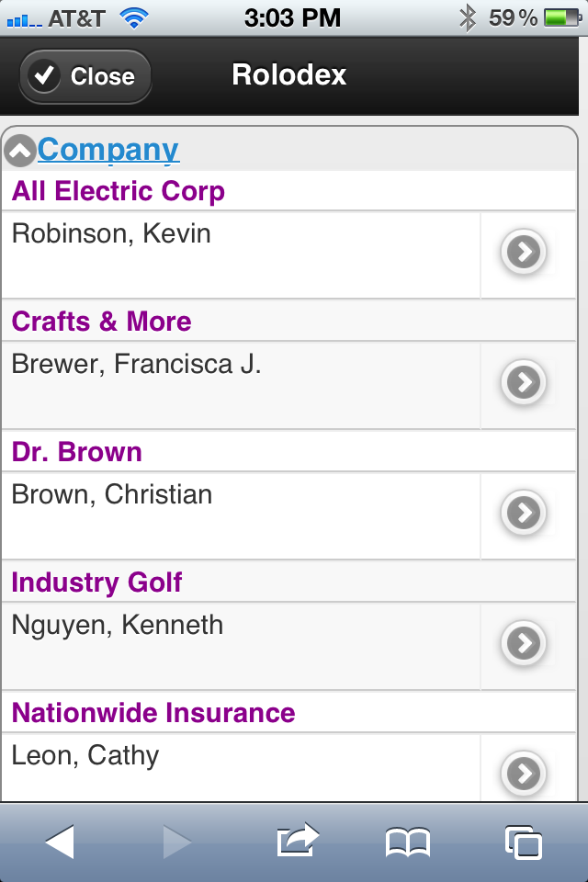Select the Industry Golf group header
This screenshot has height=882, width=588.
(x=288, y=582)
